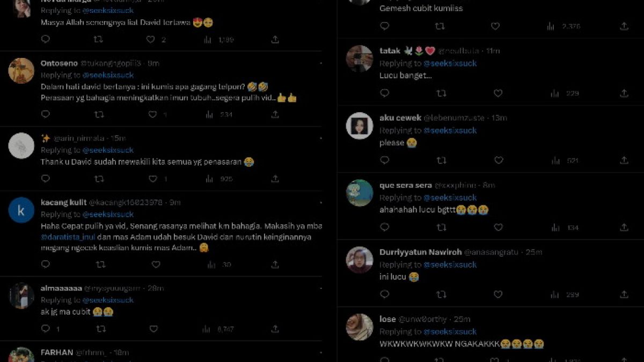Reply to kacang kulit's tweet

(46, 264)
